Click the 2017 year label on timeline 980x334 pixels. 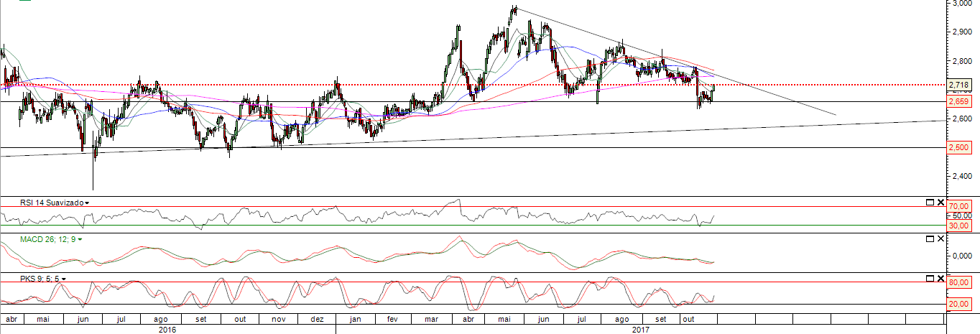point(641,329)
